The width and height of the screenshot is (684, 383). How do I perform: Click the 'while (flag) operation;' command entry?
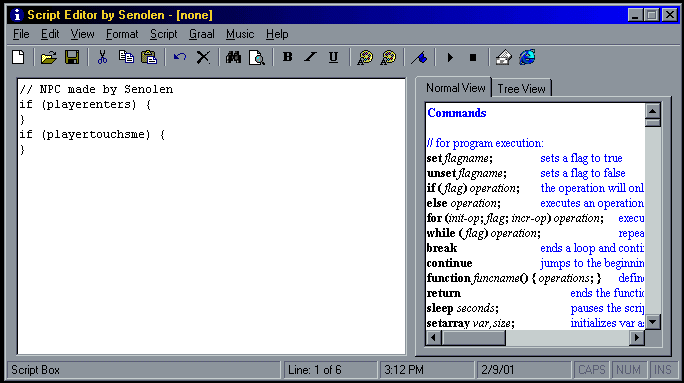484,233
